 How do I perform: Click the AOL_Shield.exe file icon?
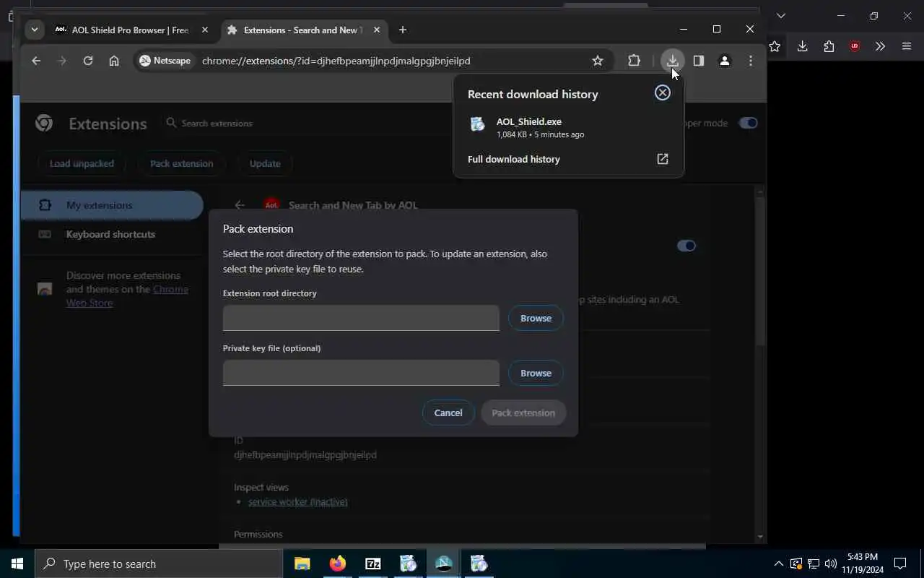coord(477,124)
